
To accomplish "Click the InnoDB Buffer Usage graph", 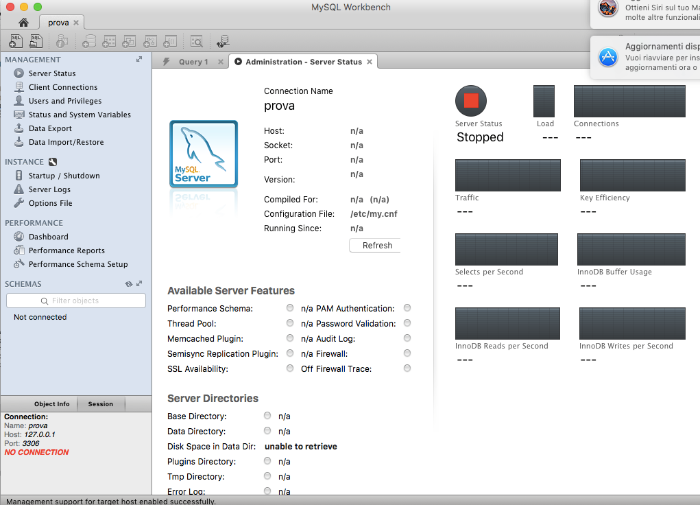I will pos(631,249).
